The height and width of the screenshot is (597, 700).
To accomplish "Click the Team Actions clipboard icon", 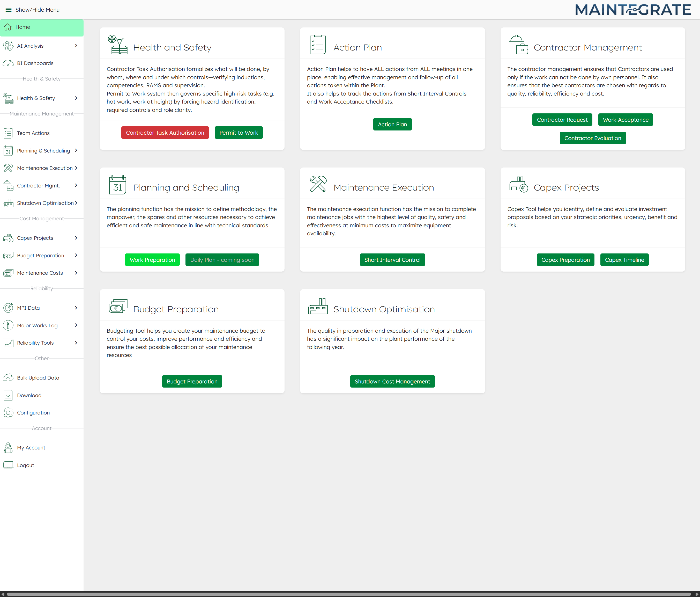I will pos(8,133).
